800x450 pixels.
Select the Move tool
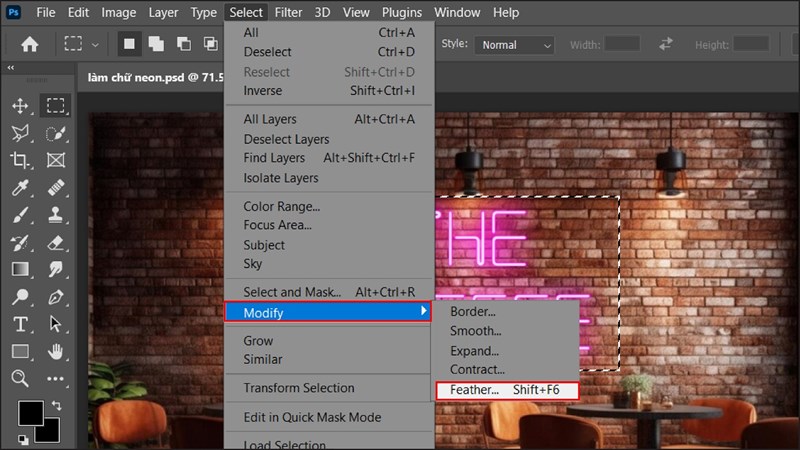[x=20, y=106]
